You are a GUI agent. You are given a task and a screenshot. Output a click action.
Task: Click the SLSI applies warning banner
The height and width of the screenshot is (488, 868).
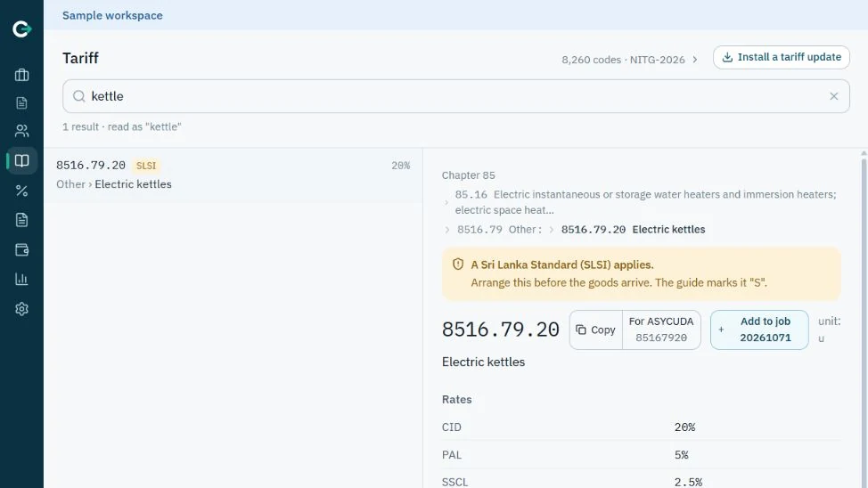641,274
